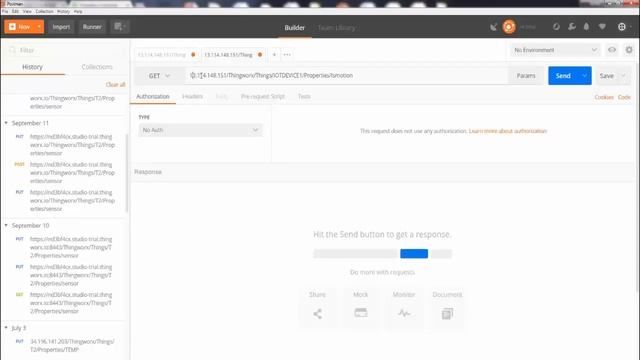Click the blue Send button
The width and height of the screenshot is (640, 360).
[563, 76]
